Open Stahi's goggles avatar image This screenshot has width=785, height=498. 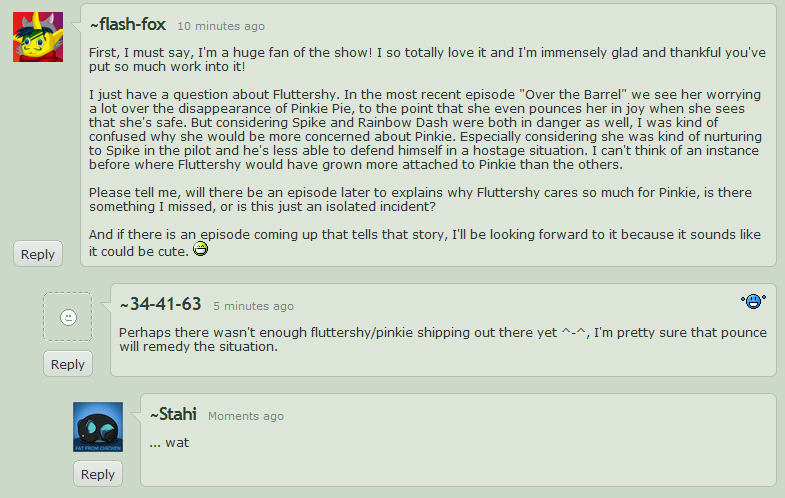[98, 427]
